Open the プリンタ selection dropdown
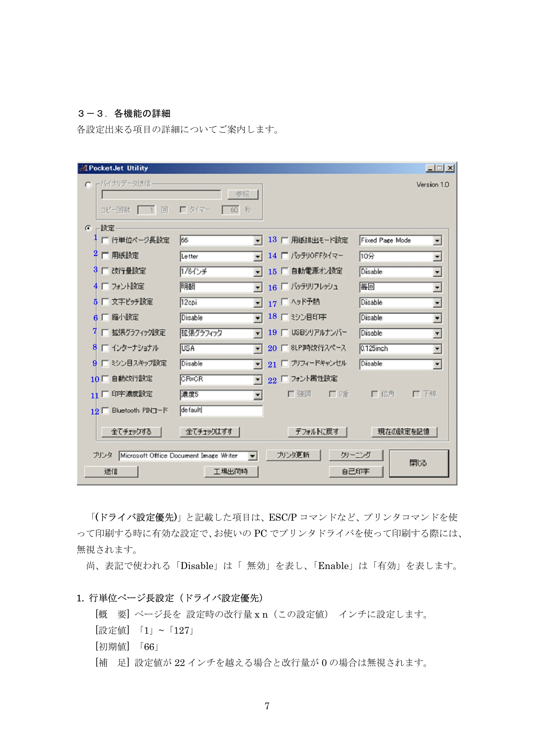534x756 pixels. pos(188,456)
